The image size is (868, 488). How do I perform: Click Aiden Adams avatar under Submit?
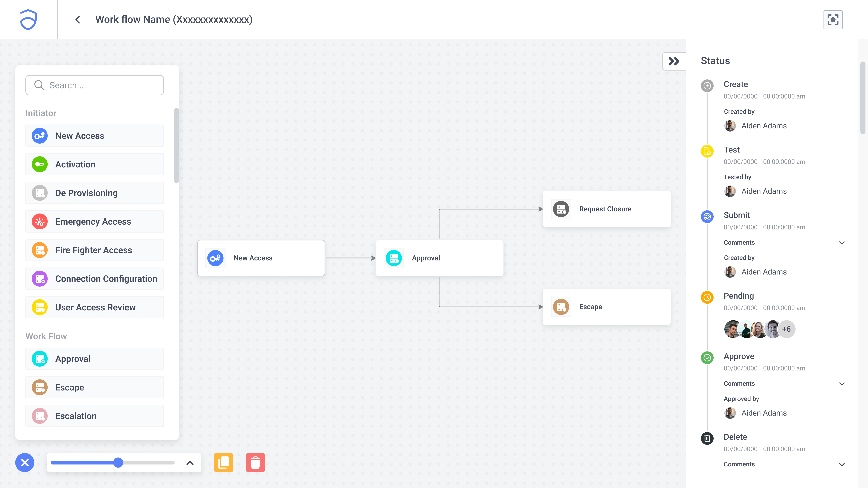coord(730,272)
